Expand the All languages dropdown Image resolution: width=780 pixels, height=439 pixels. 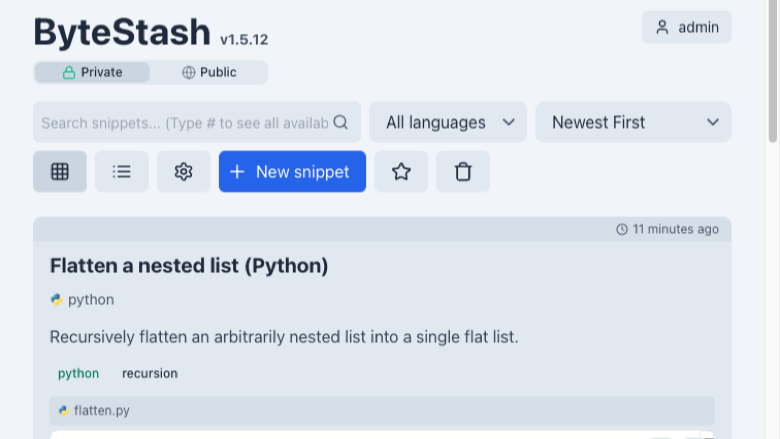pos(448,122)
